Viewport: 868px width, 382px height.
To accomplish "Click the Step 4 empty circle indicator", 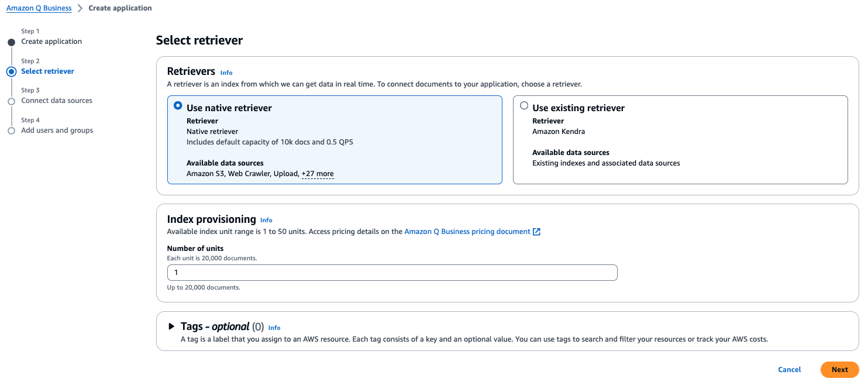I will coord(11,131).
